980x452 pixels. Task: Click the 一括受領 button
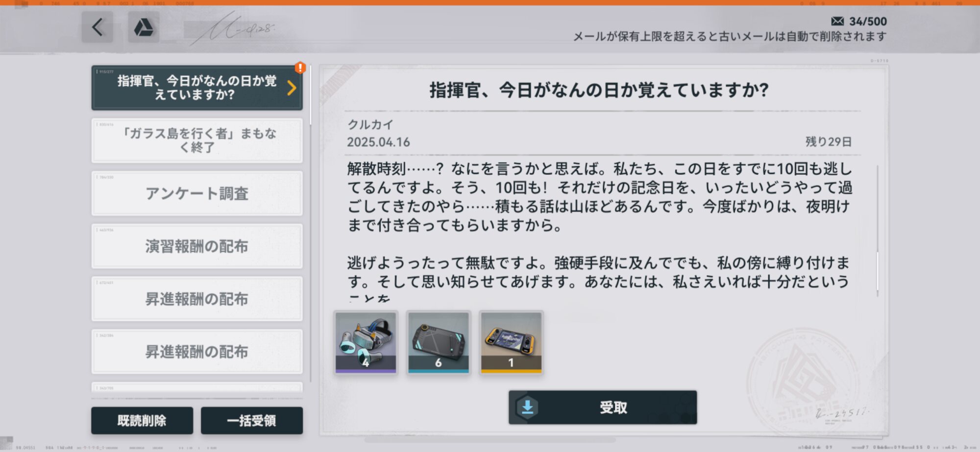click(x=252, y=421)
